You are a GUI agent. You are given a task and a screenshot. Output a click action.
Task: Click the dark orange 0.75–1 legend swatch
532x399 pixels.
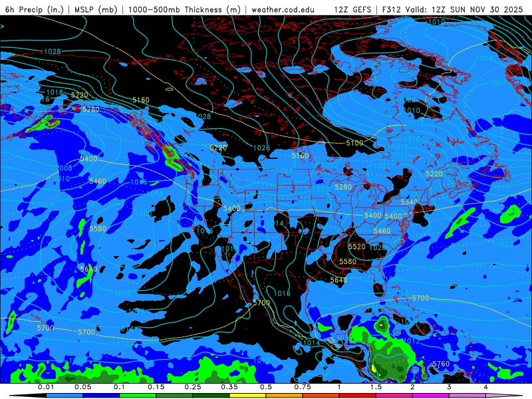pyautogui.click(x=321, y=396)
